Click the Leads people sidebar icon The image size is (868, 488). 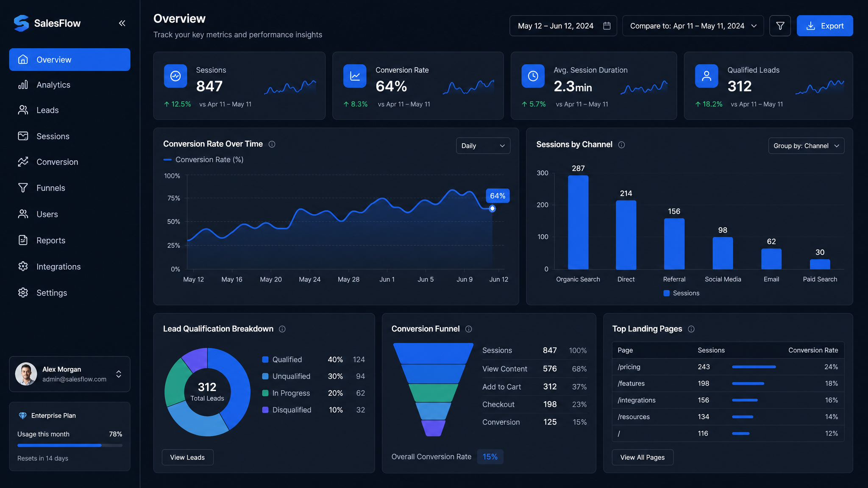click(x=23, y=110)
